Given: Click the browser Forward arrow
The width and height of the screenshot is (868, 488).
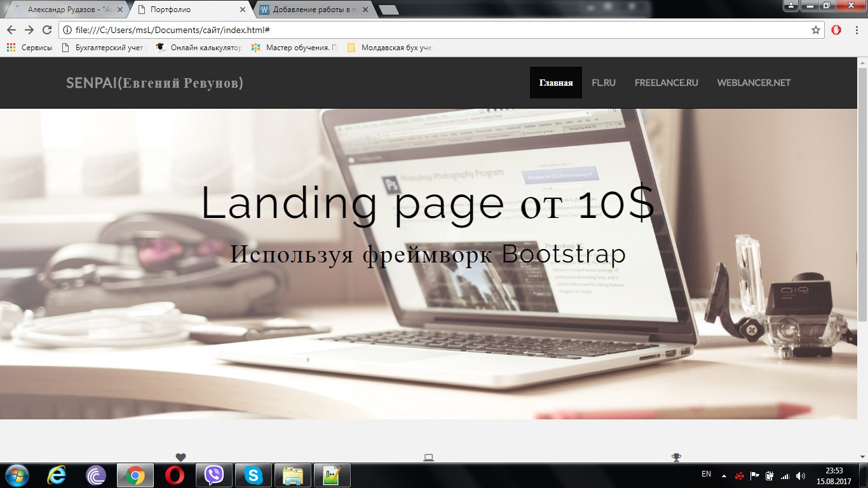Looking at the screenshot, I should (x=29, y=30).
